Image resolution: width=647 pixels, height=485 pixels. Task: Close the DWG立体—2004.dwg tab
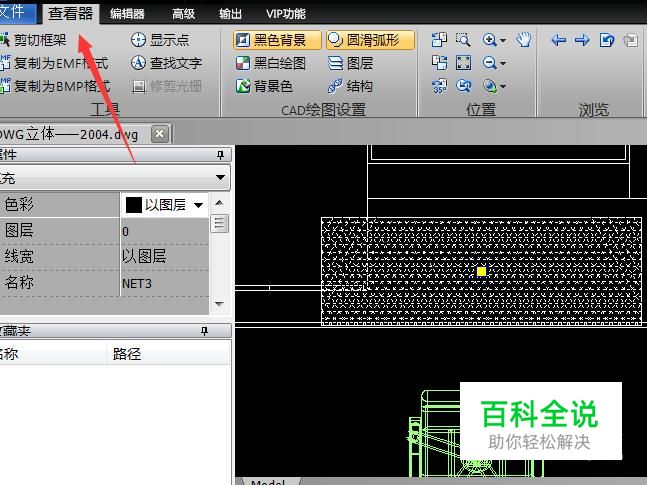point(160,134)
